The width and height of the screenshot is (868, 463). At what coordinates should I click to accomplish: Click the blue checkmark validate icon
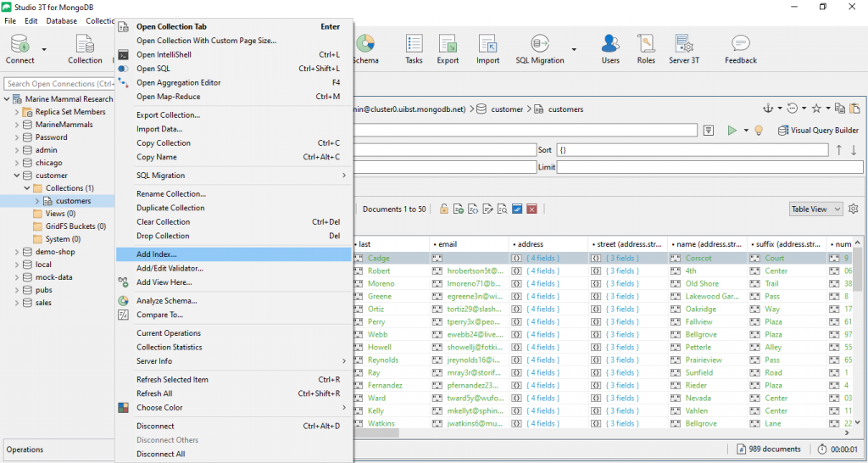517,209
